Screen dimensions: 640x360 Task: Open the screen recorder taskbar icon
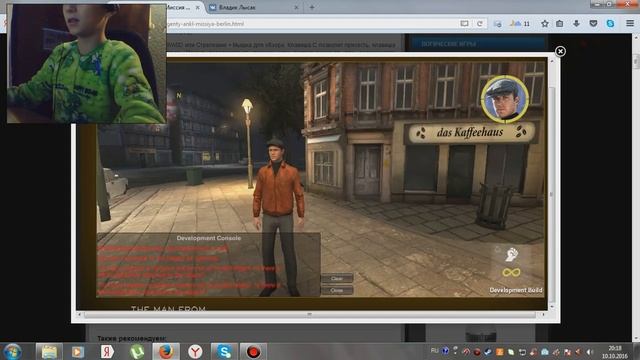tap(253, 351)
